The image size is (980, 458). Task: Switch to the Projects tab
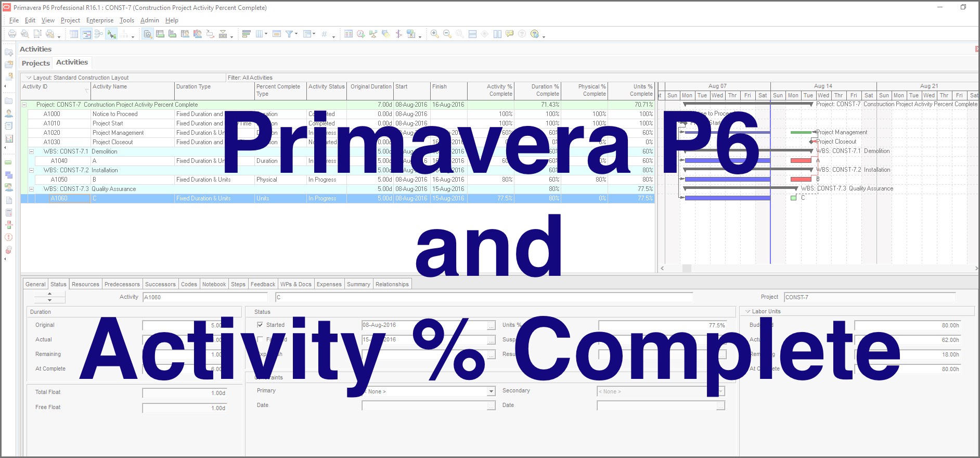click(36, 63)
